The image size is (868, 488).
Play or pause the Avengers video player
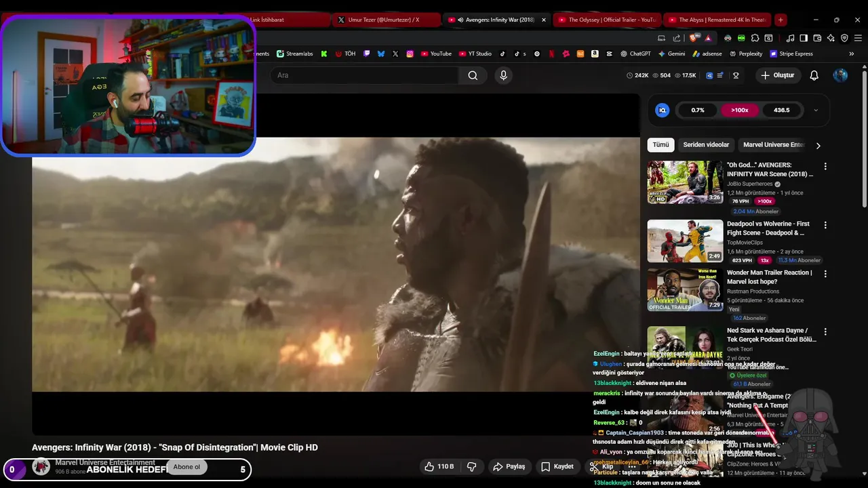336,264
